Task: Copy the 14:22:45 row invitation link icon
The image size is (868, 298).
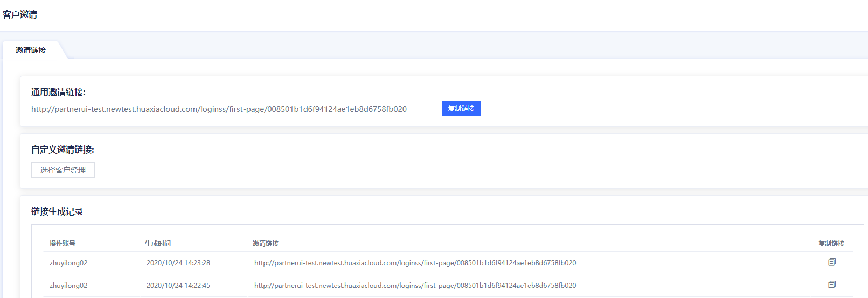Action: tap(831, 285)
